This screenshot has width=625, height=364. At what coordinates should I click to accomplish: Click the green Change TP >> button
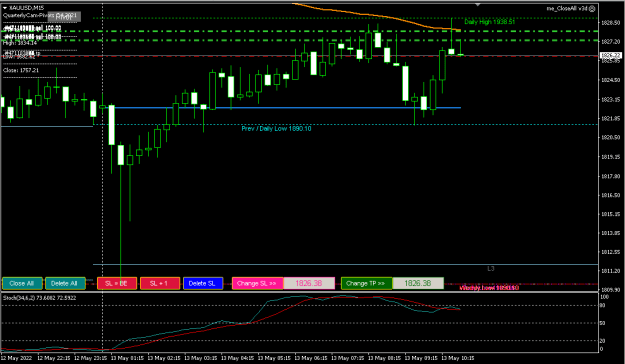pos(367,283)
